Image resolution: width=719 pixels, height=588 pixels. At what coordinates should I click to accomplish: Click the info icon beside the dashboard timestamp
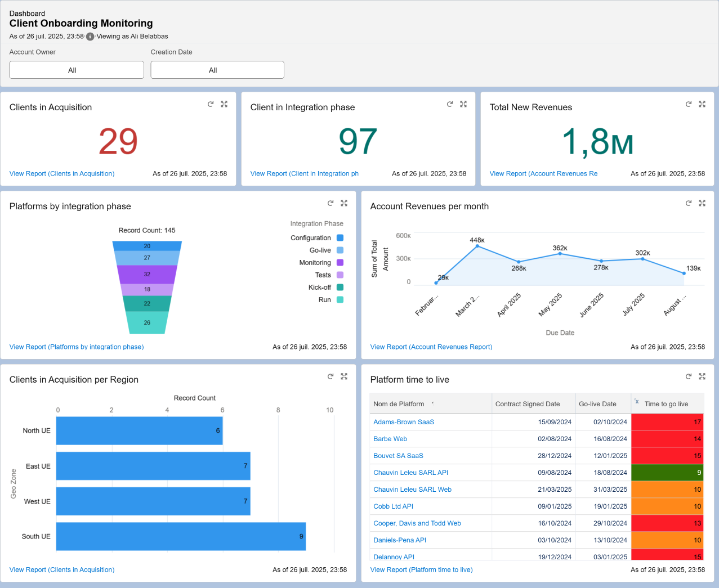tap(90, 37)
